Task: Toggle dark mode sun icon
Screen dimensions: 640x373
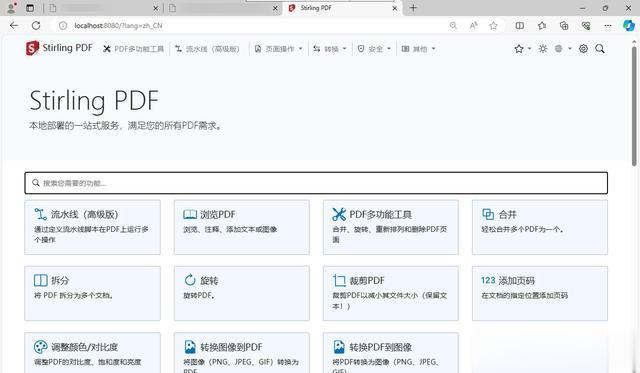Action: click(x=542, y=49)
